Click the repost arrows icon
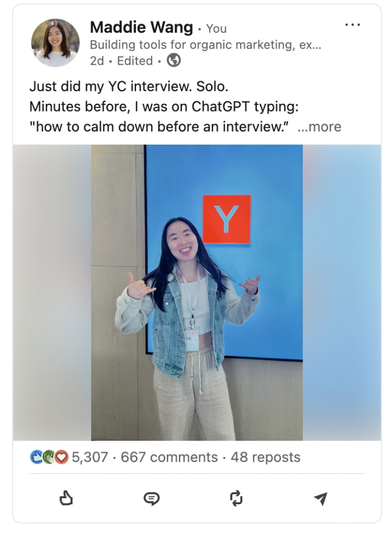Viewport: 392px width, 534px height. point(236,498)
